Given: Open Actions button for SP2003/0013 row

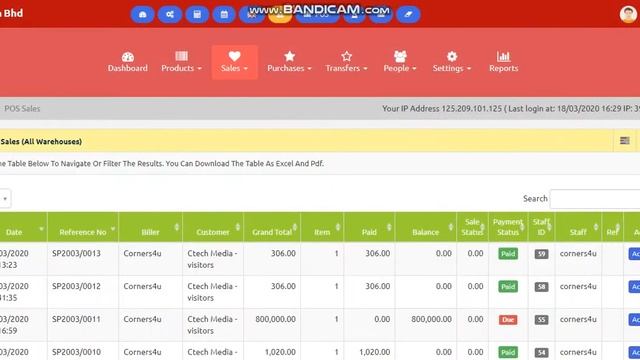Looking at the screenshot, I should [x=634, y=254].
